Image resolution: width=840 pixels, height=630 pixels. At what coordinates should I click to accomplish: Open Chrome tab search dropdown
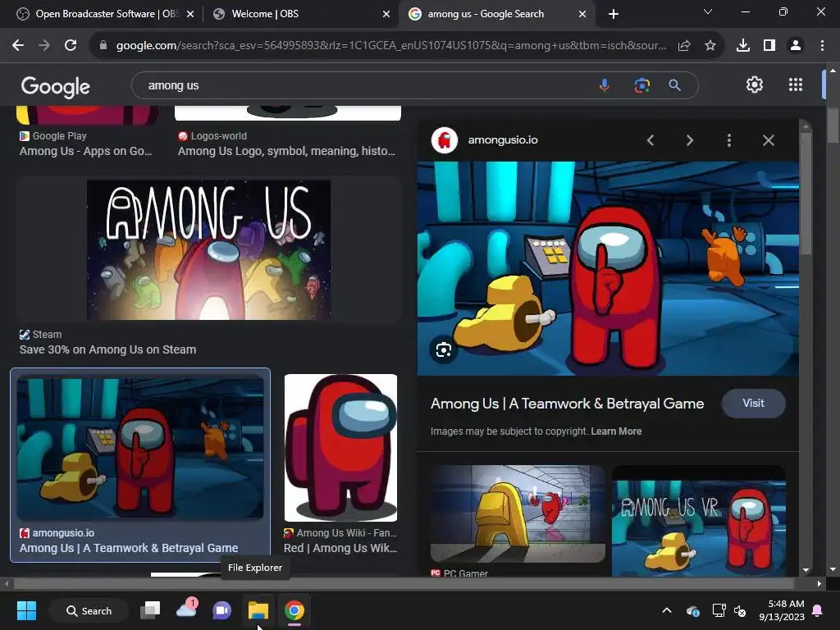(708, 11)
